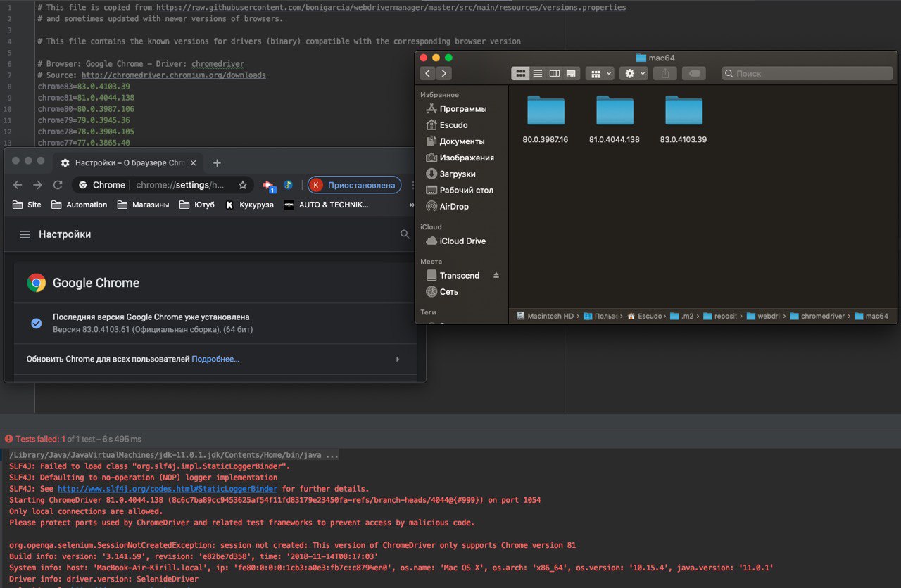
Task: Expand collapsed java command line in console
Action: [174, 455]
